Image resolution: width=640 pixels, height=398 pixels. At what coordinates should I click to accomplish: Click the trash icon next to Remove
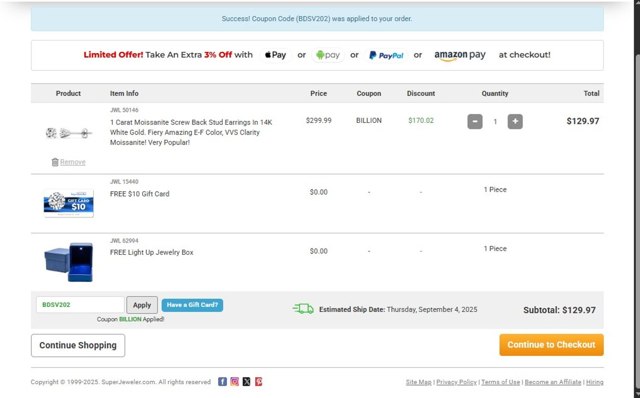pos(55,162)
